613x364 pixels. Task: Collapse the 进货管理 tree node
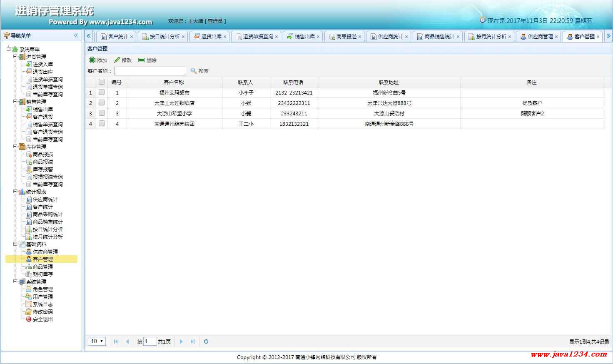pyautogui.click(x=15, y=57)
